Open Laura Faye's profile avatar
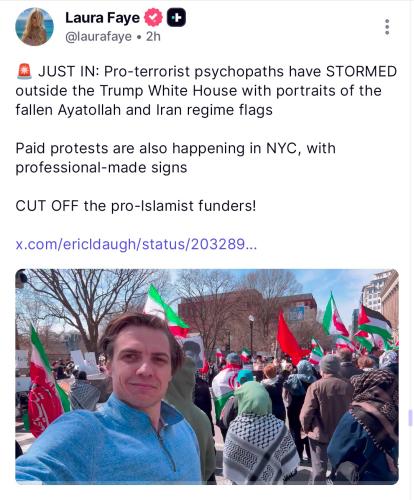 click(x=34, y=27)
